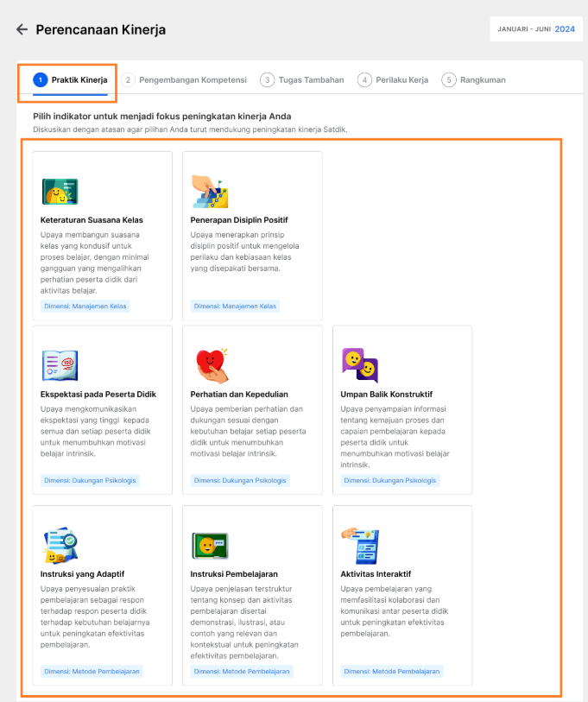Click the Umpan Balik Konstruktif chat bubbles icon

360,365
